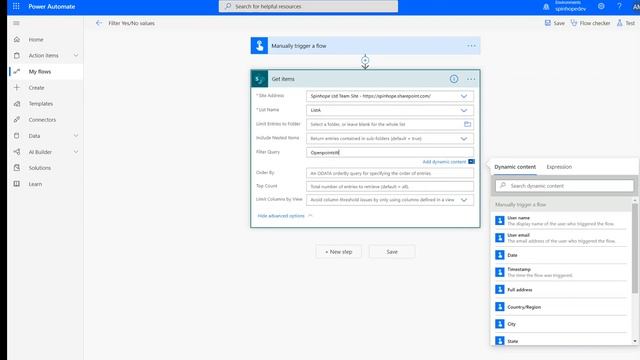The image size is (640, 360).
Task: Add a New step
Action: [338, 252]
